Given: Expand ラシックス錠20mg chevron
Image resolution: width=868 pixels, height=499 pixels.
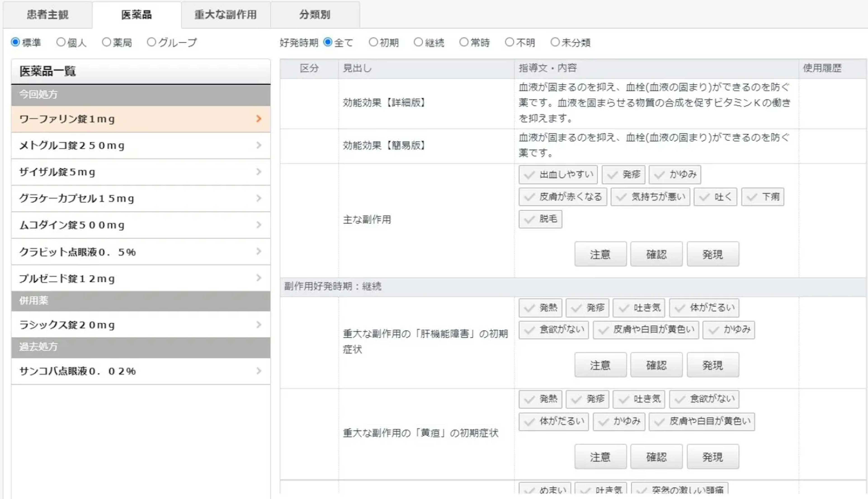Looking at the screenshot, I should (x=259, y=325).
